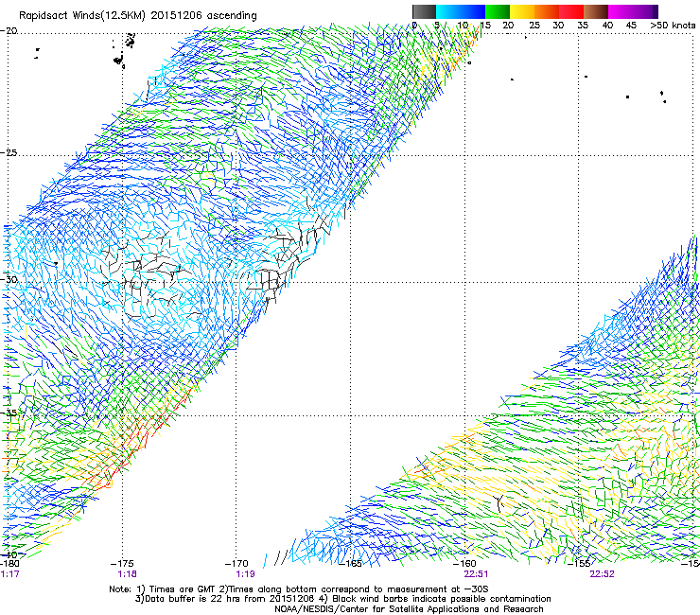This screenshot has width=700, height=615.
Task: Click the 'Times are GMT' note line
Action: (x=299, y=589)
